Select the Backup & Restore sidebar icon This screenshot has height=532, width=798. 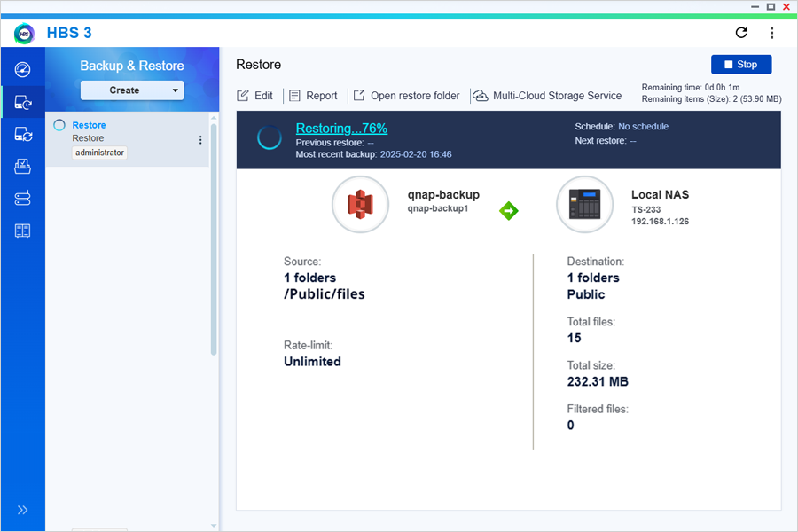[23, 103]
